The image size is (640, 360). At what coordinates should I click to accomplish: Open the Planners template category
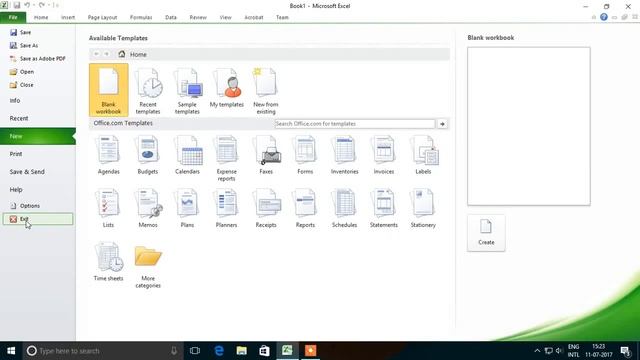(x=227, y=208)
